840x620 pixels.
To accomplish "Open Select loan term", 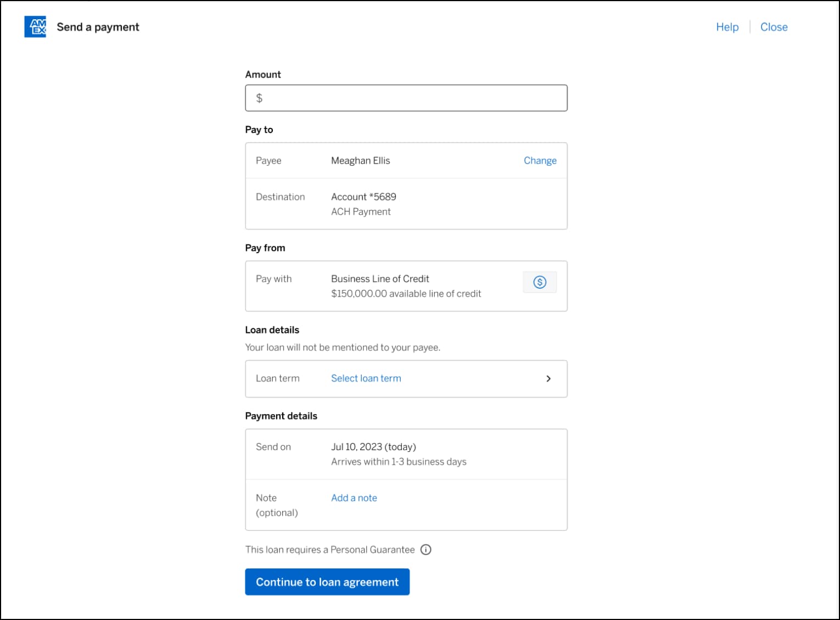I will (x=366, y=378).
